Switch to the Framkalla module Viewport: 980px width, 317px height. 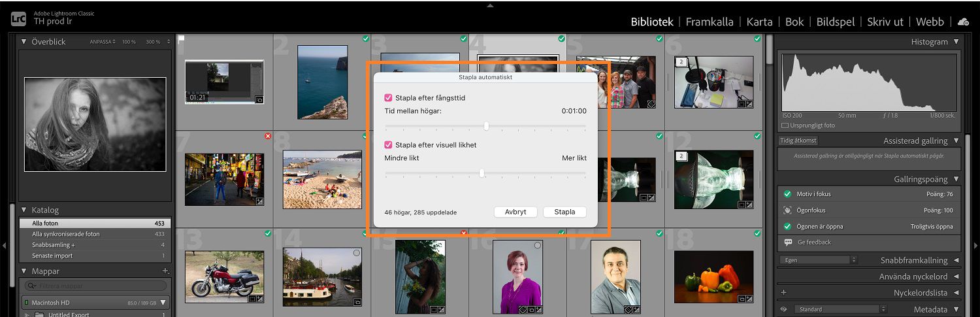[710, 22]
